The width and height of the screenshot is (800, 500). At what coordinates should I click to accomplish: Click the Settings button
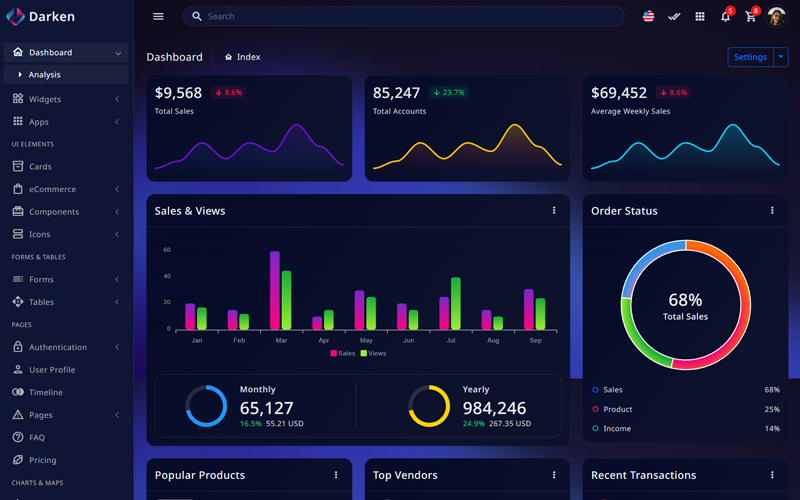[750, 57]
